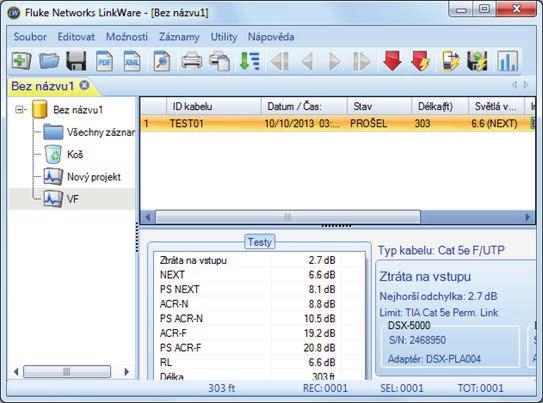The image size is (543, 403).
Task: Import from tester with red arrow icon
Action: (x=392, y=61)
